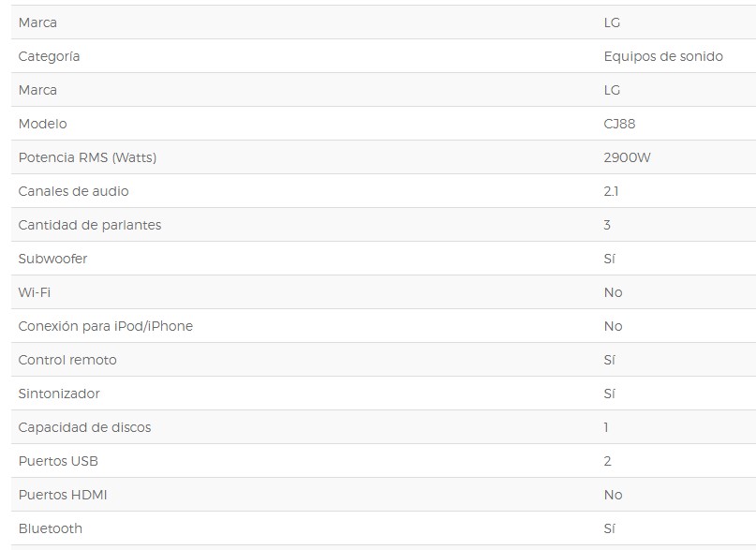
Task: Click the Capacidad de discos label
Action: [84, 427]
